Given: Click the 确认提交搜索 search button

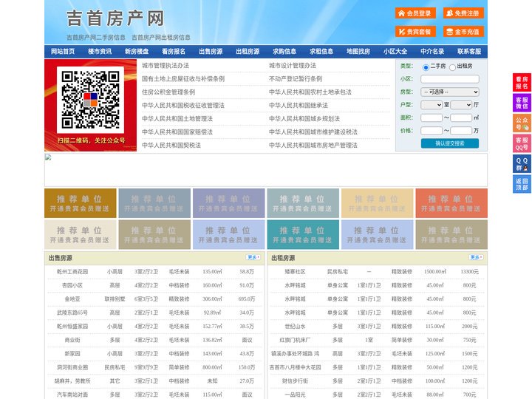Looking at the screenshot, I should tap(450, 143).
